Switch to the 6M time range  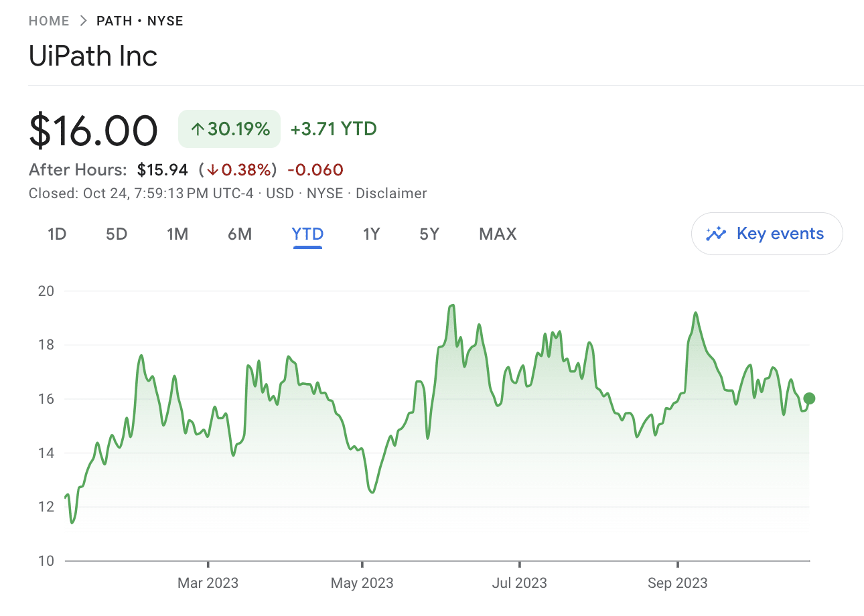point(240,234)
